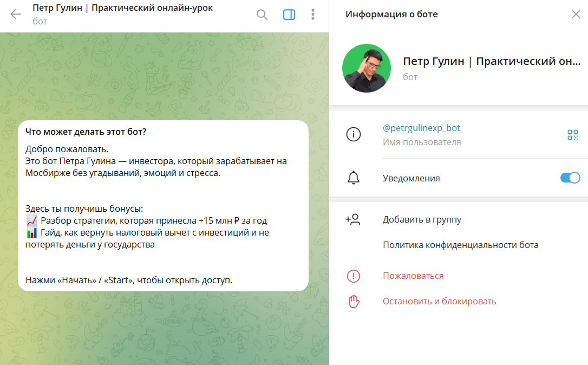Click the red report exclamation icon

354,276
